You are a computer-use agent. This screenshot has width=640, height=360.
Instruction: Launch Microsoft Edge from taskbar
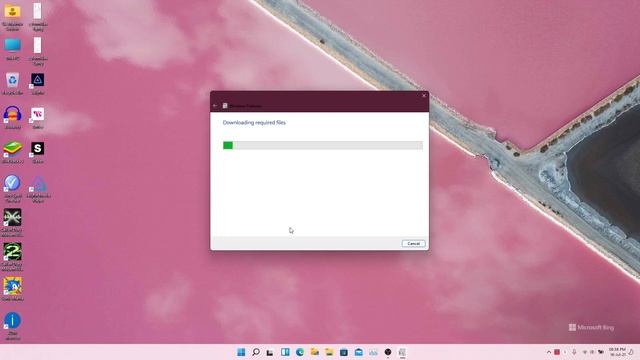300,352
